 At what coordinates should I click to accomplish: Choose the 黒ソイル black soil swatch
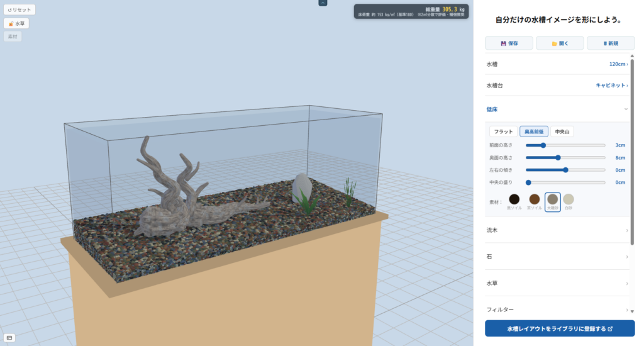coord(514,199)
